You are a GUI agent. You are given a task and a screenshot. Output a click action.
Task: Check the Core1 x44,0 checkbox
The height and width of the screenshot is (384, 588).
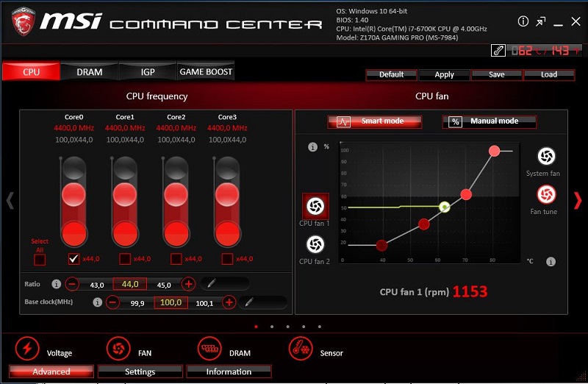point(125,259)
